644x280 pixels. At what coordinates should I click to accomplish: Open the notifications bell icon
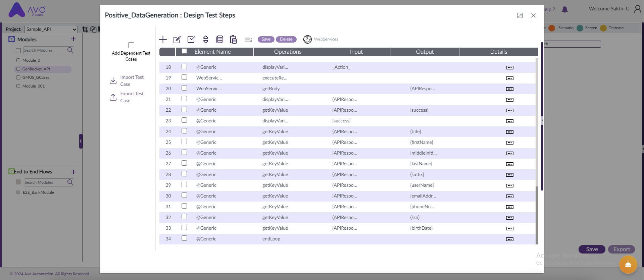pyautogui.click(x=565, y=9)
